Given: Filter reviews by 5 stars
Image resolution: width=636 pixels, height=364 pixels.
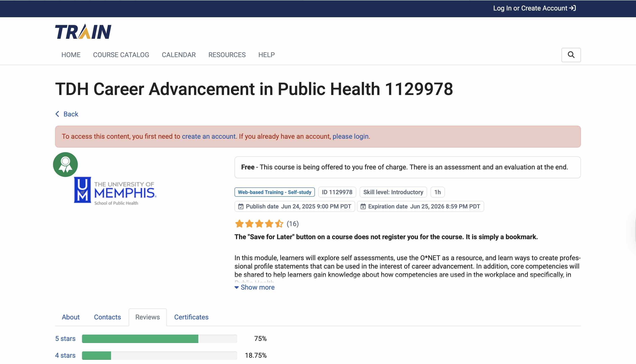Looking at the screenshot, I should coord(65,339).
